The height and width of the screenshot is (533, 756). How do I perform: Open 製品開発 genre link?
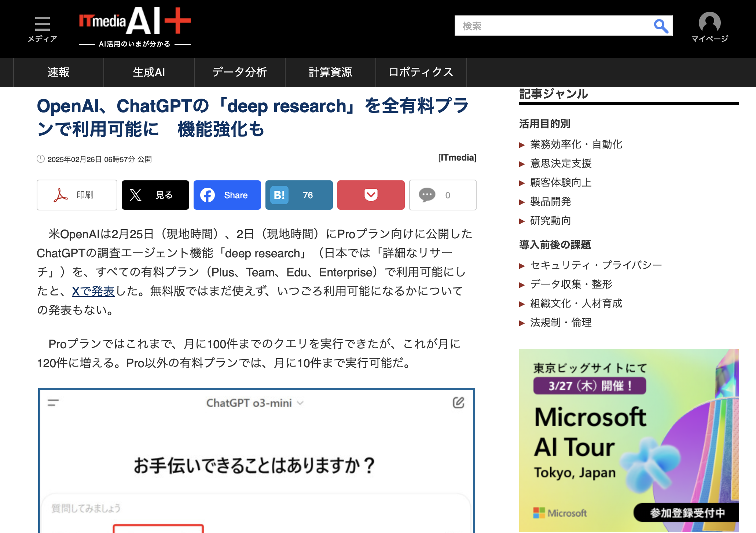(551, 202)
